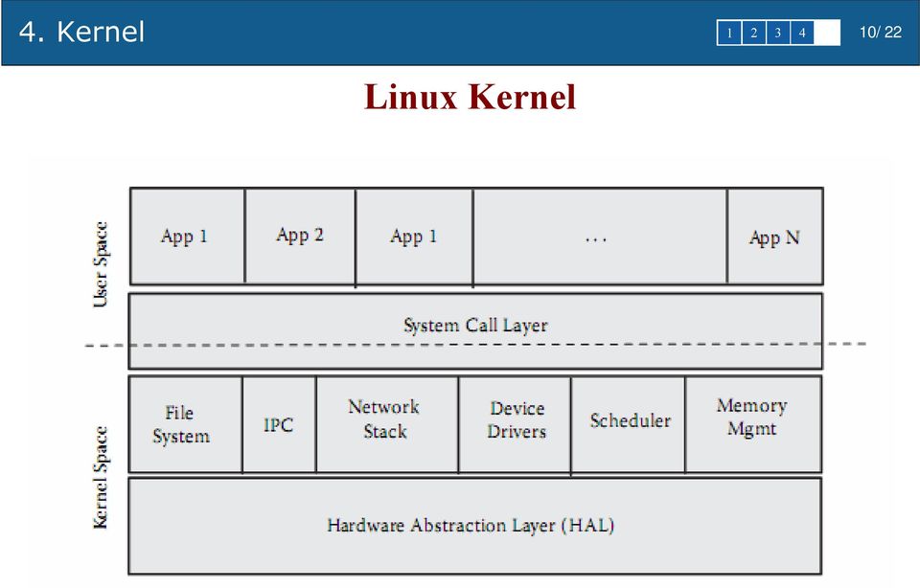Image resolution: width=920 pixels, height=588 pixels.
Task: Jump to section 3 in the navigator
Action: 778,33
